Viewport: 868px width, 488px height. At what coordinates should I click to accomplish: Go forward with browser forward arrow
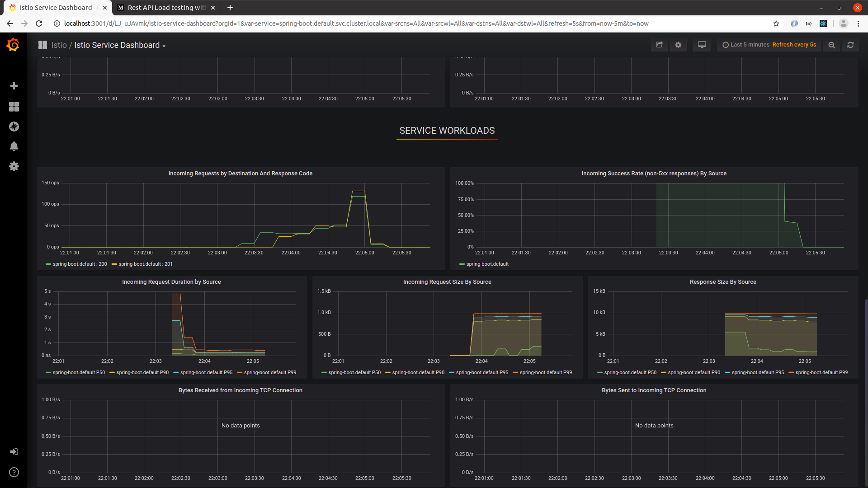click(x=24, y=23)
